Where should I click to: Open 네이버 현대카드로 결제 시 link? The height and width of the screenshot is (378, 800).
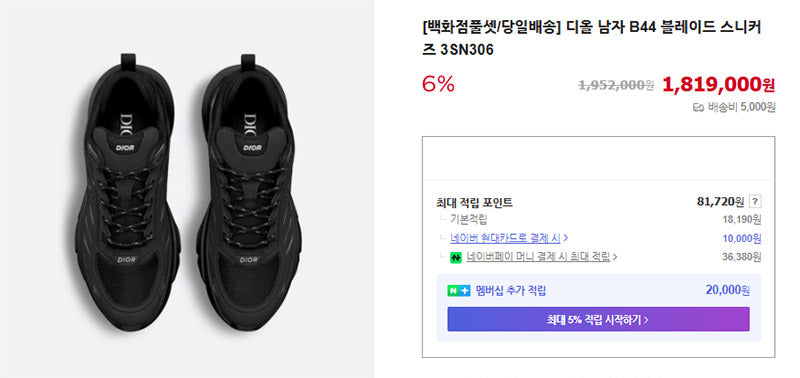click(505, 238)
